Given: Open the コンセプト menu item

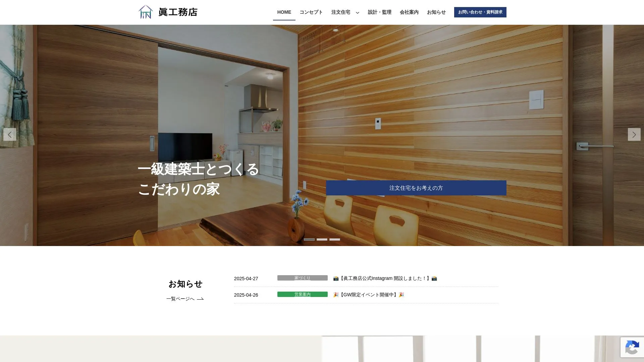Looking at the screenshot, I should tap(311, 12).
